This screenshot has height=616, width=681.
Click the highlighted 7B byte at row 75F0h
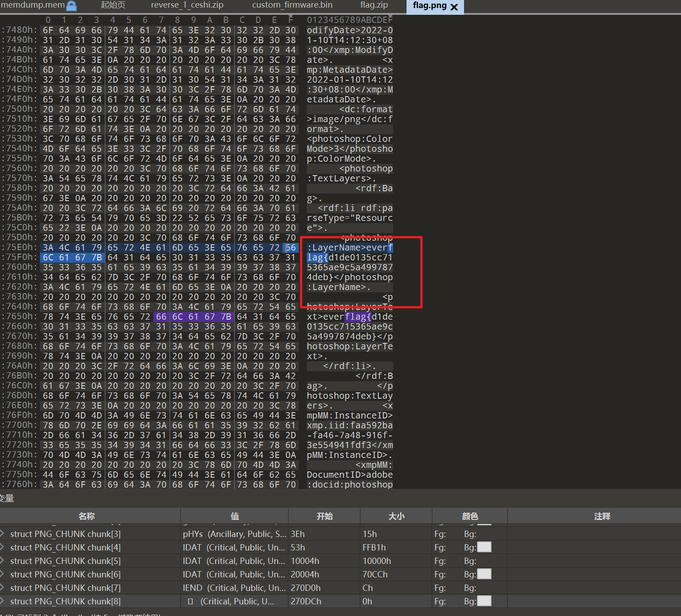97,258
